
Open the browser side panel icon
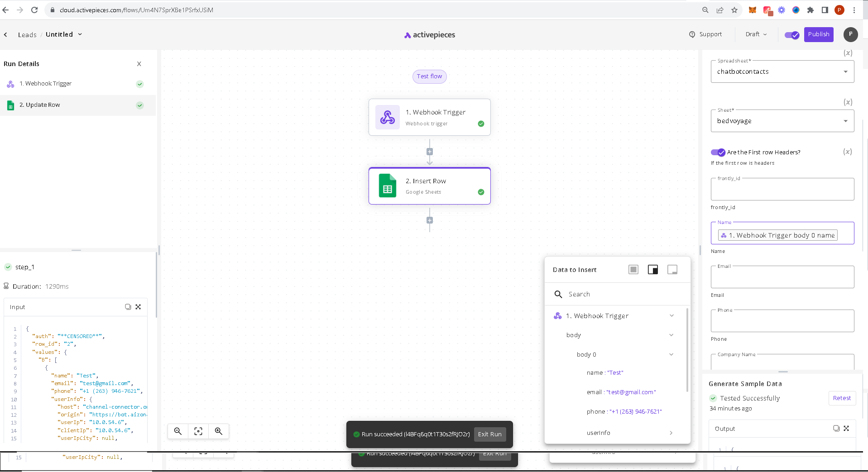[x=825, y=10]
